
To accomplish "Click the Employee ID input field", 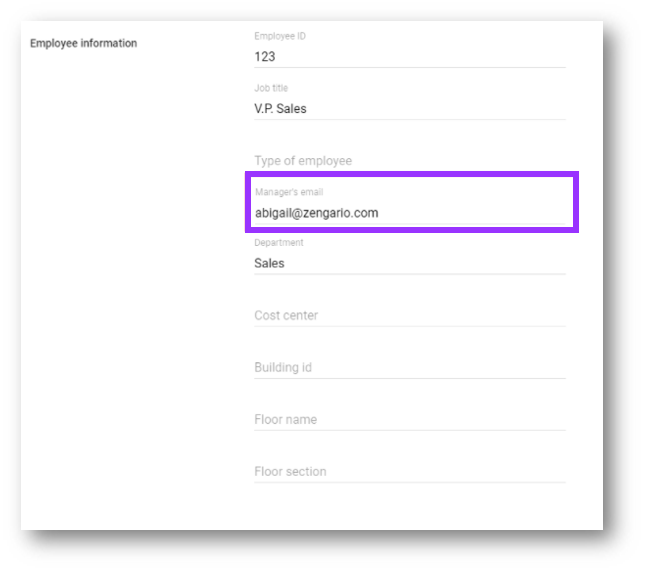I will [410, 57].
